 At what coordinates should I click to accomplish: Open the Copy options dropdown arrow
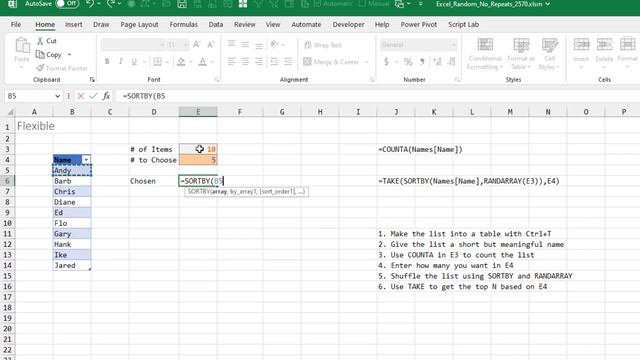[x=69, y=54]
